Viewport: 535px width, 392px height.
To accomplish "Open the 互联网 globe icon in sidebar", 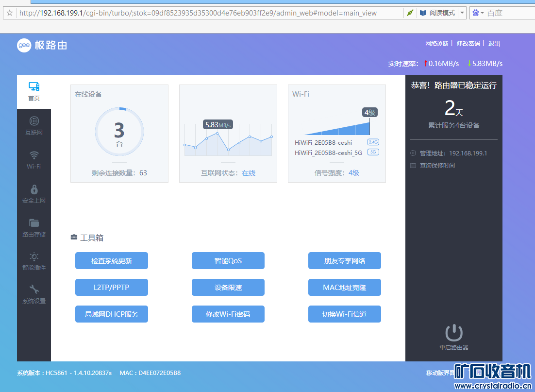I will (34, 121).
